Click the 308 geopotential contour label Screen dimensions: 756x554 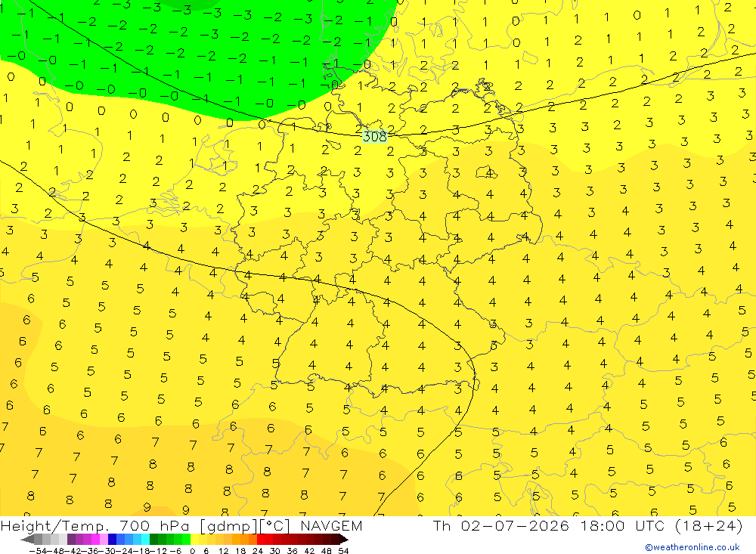pyautogui.click(x=375, y=137)
